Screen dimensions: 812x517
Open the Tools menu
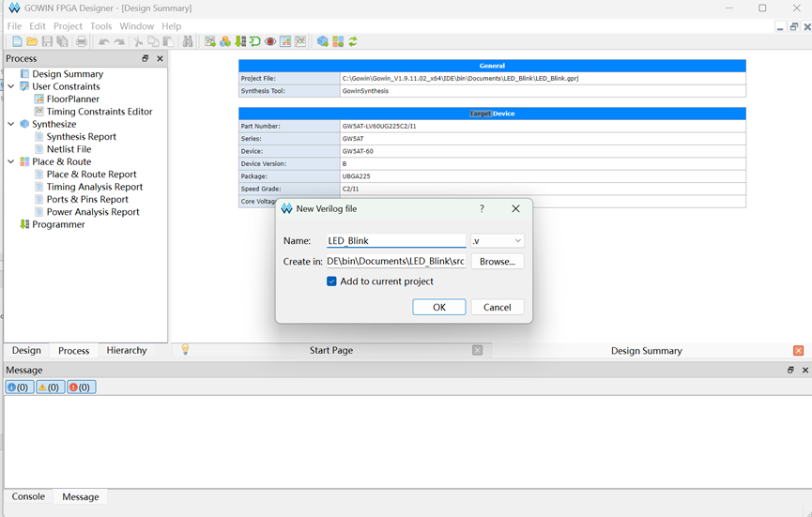tap(101, 26)
